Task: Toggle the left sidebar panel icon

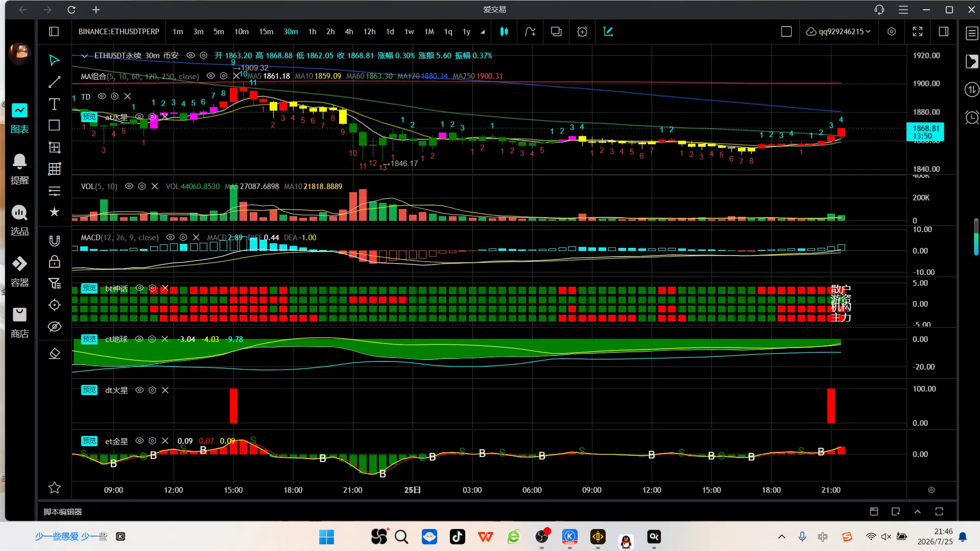Action: point(54,32)
